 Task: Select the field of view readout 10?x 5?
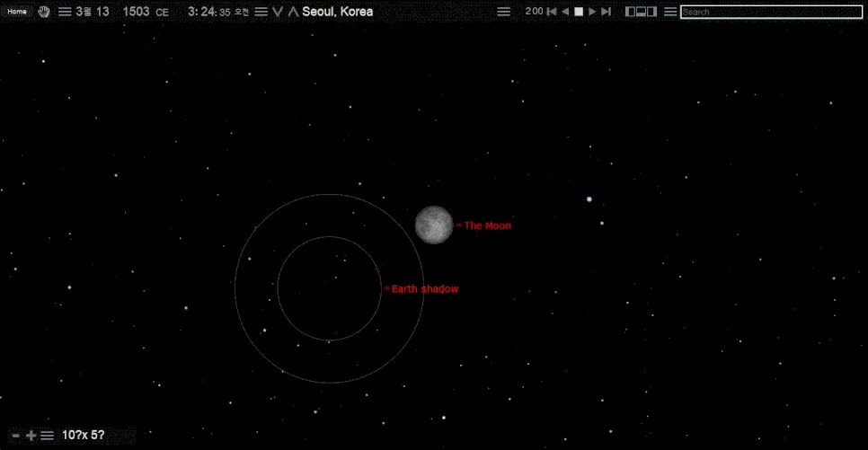click(x=83, y=435)
